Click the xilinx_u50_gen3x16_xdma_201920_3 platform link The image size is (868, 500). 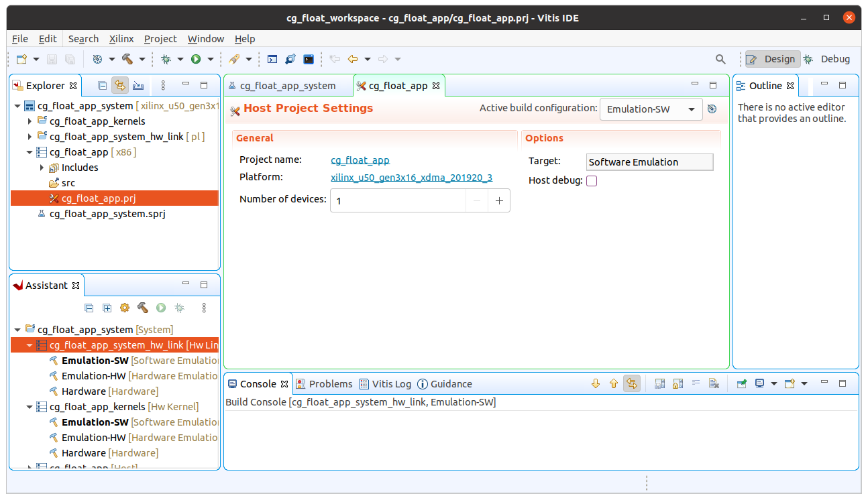coord(411,178)
